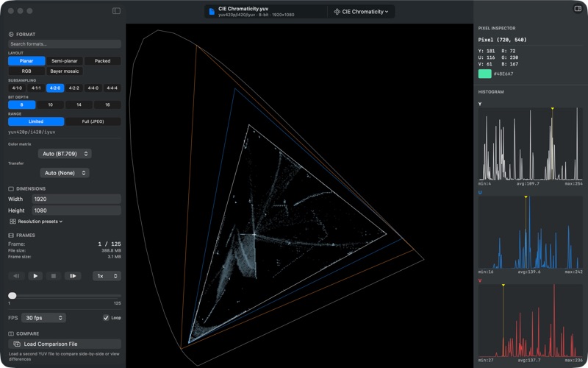Select Bayer mosaic layout

pyautogui.click(x=65, y=71)
